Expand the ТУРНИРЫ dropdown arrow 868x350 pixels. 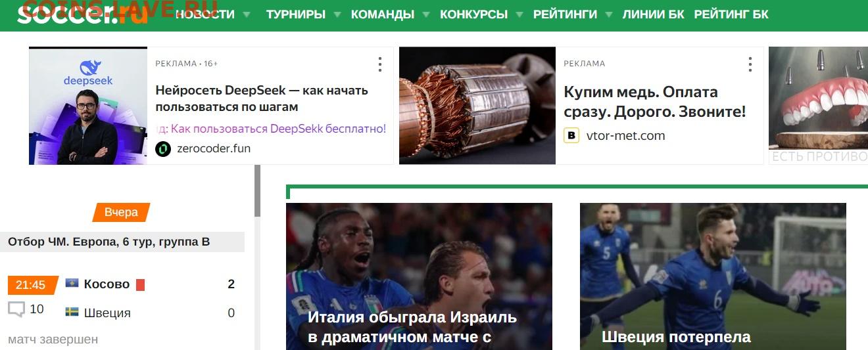pyautogui.click(x=337, y=14)
